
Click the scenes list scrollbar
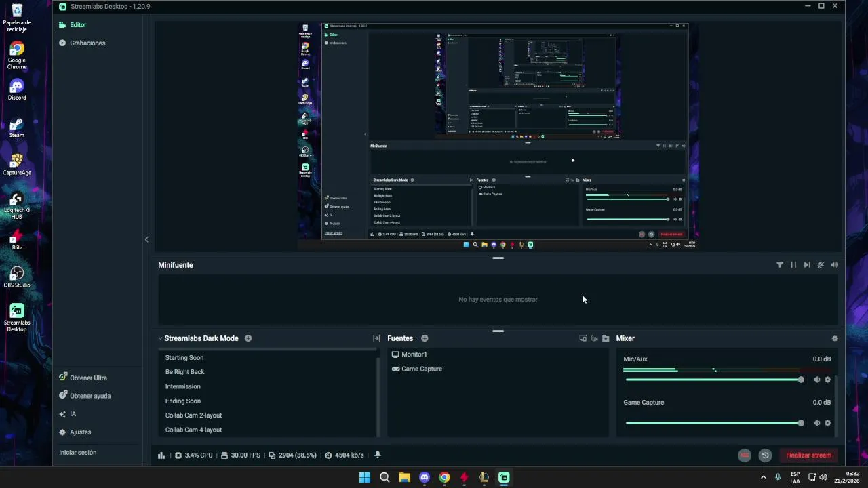[378, 396]
